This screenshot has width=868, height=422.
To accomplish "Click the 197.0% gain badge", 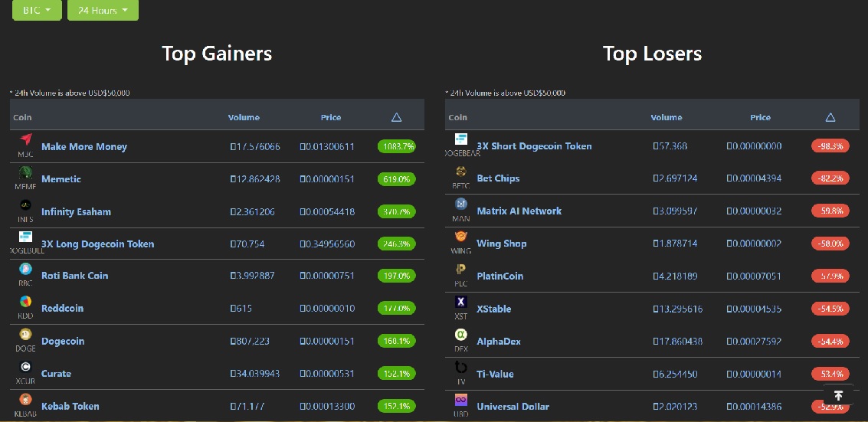I will click(397, 276).
